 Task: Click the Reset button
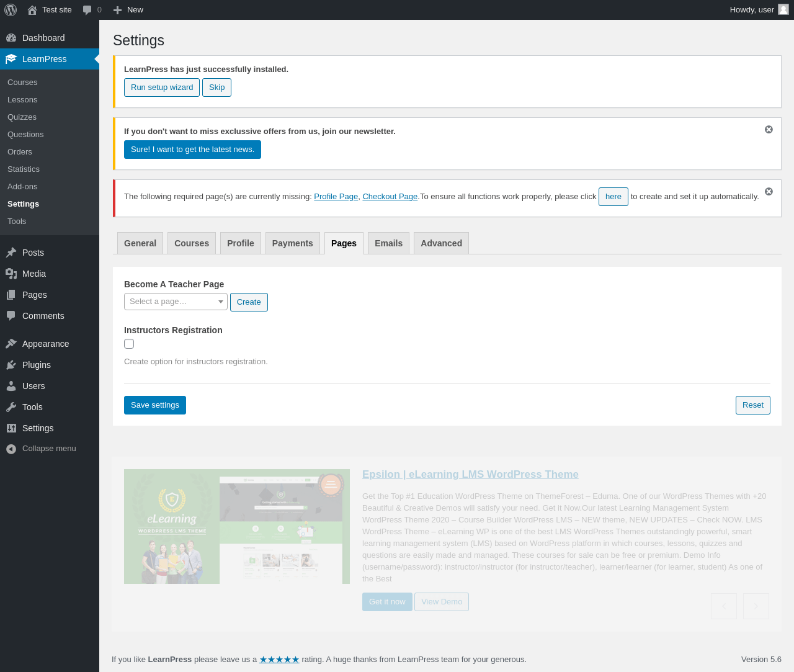tap(753, 405)
